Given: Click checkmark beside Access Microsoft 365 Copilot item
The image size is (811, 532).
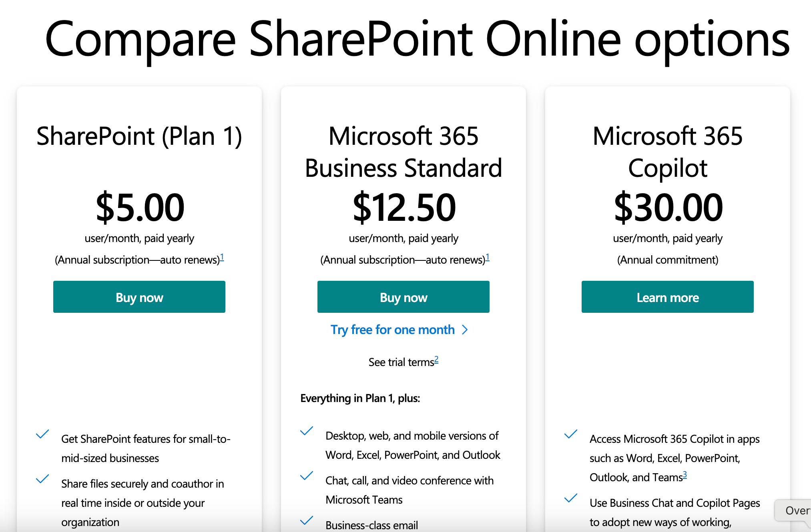Looking at the screenshot, I should click(x=571, y=434).
